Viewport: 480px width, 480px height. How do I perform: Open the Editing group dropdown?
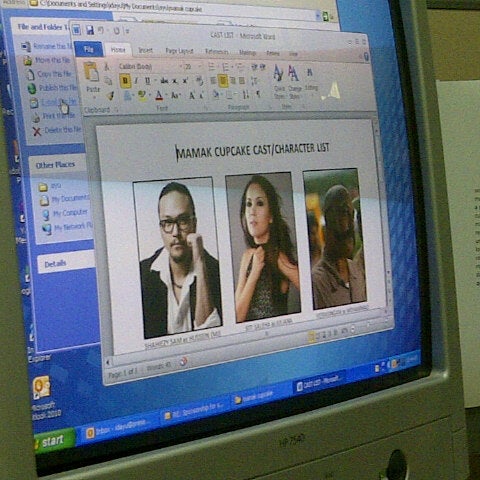click(x=311, y=81)
